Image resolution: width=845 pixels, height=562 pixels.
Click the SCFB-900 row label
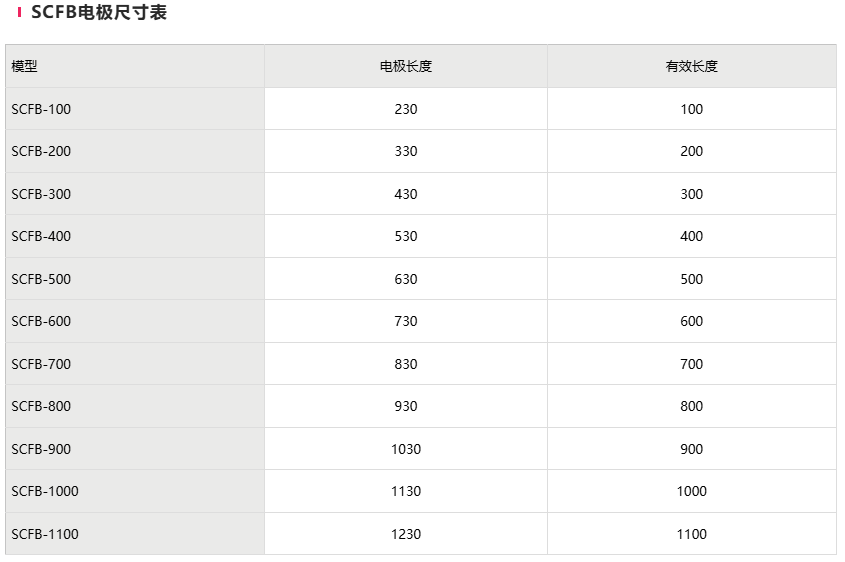[x=41, y=449]
